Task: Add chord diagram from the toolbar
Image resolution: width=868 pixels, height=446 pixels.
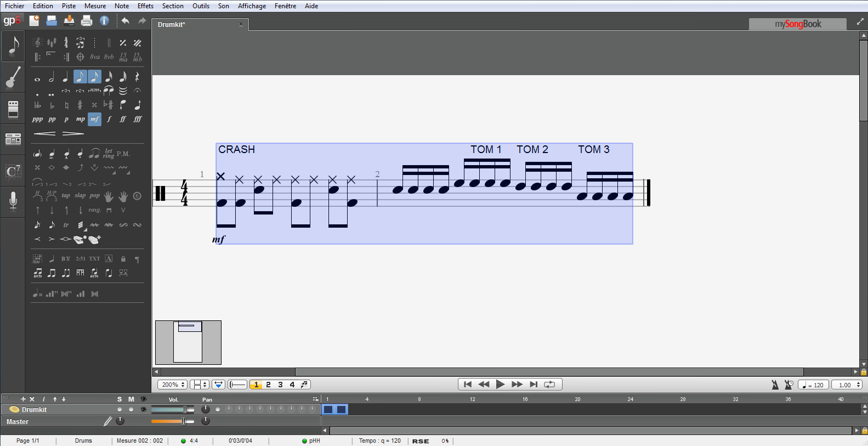Action: [x=37, y=258]
